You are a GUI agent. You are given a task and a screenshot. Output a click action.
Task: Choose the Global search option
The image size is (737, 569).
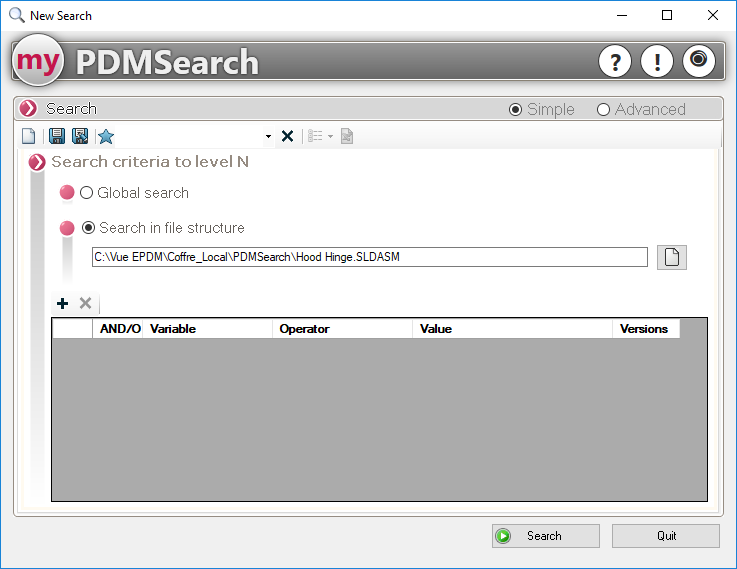(x=87, y=193)
